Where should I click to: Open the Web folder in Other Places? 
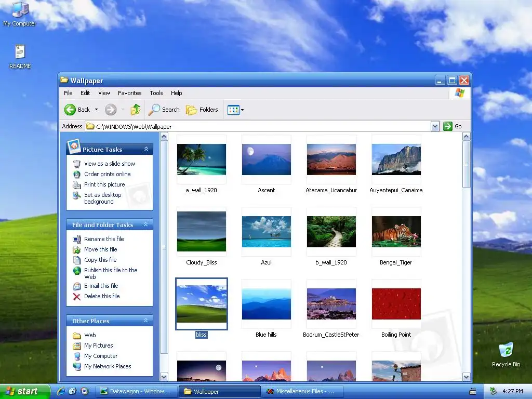[90, 335]
